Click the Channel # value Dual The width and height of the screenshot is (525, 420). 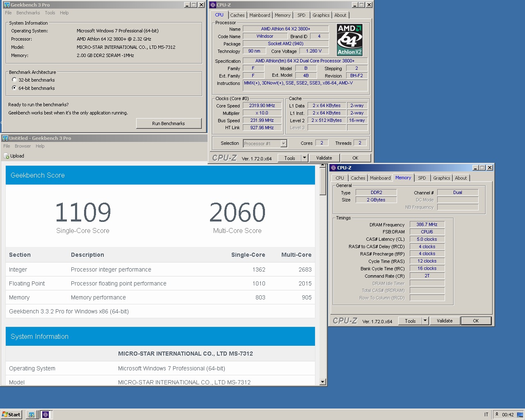pyautogui.click(x=458, y=192)
